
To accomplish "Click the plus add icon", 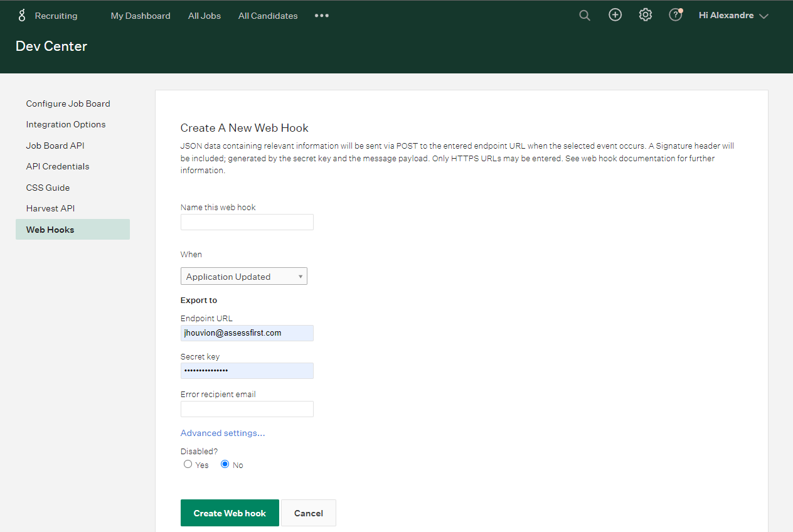I will 615,15.
